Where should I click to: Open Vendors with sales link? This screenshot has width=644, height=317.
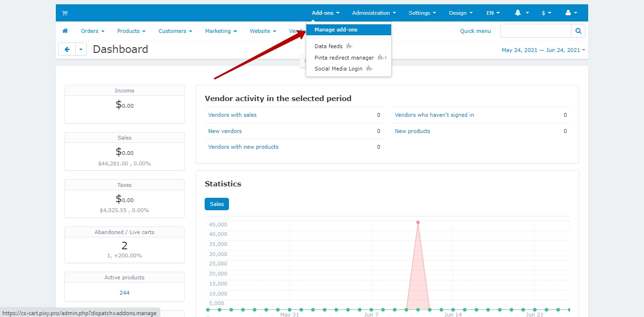pos(232,115)
